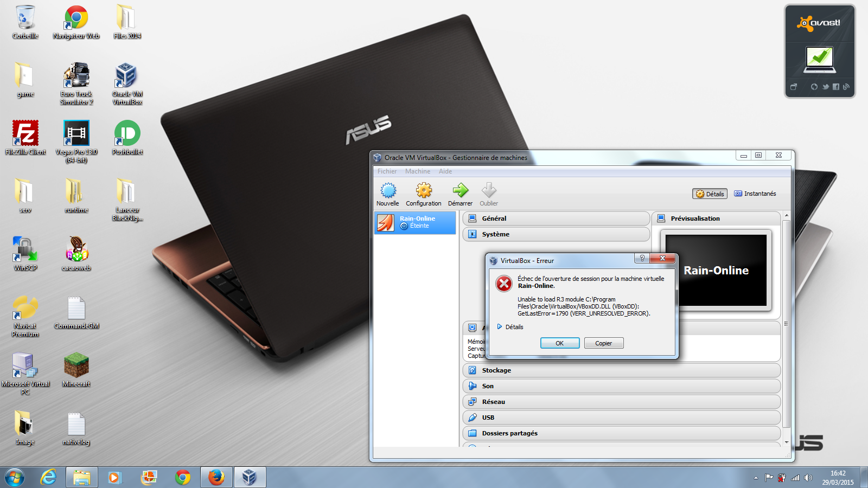Open the Windows Start menu
868x488 pixels.
[15, 478]
